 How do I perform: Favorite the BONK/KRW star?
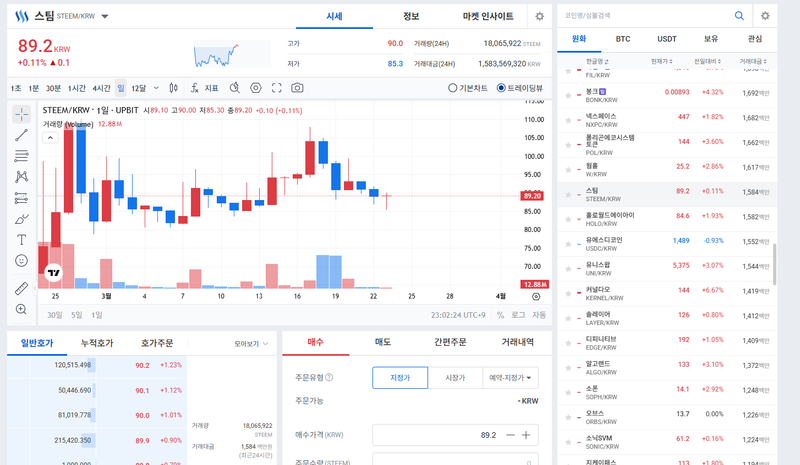point(568,93)
